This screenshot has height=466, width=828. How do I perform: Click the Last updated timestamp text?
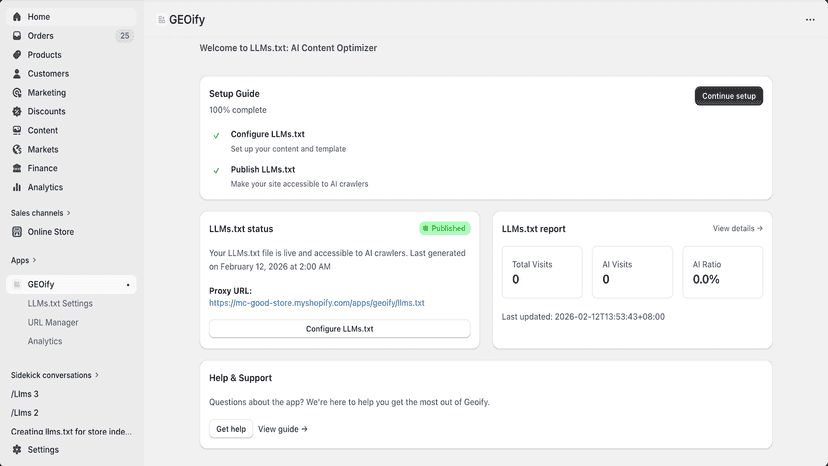(x=583, y=317)
